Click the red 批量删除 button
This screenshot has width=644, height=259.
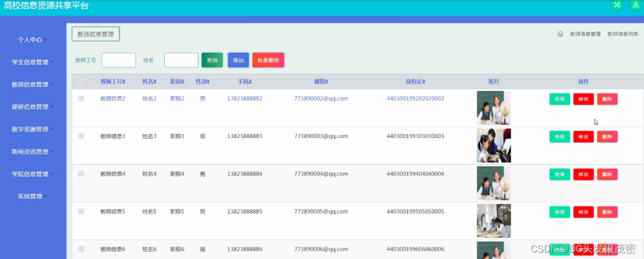pos(268,60)
